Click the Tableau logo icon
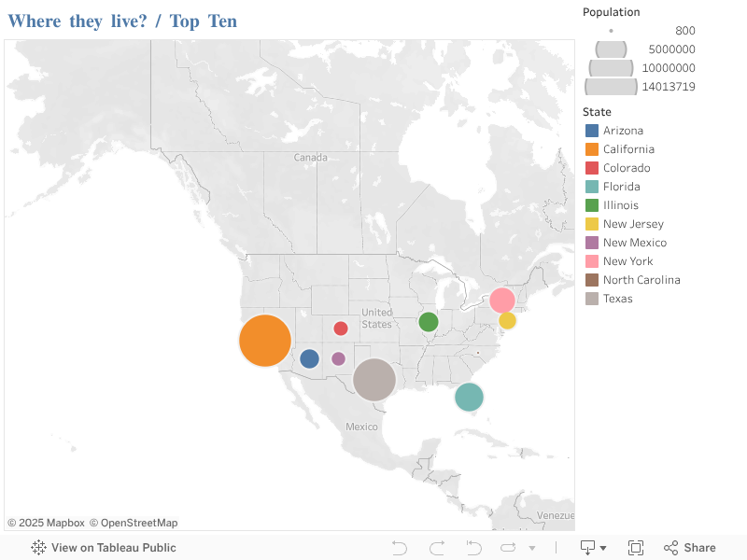The width and height of the screenshot is (747, 560). coord(38,548)
